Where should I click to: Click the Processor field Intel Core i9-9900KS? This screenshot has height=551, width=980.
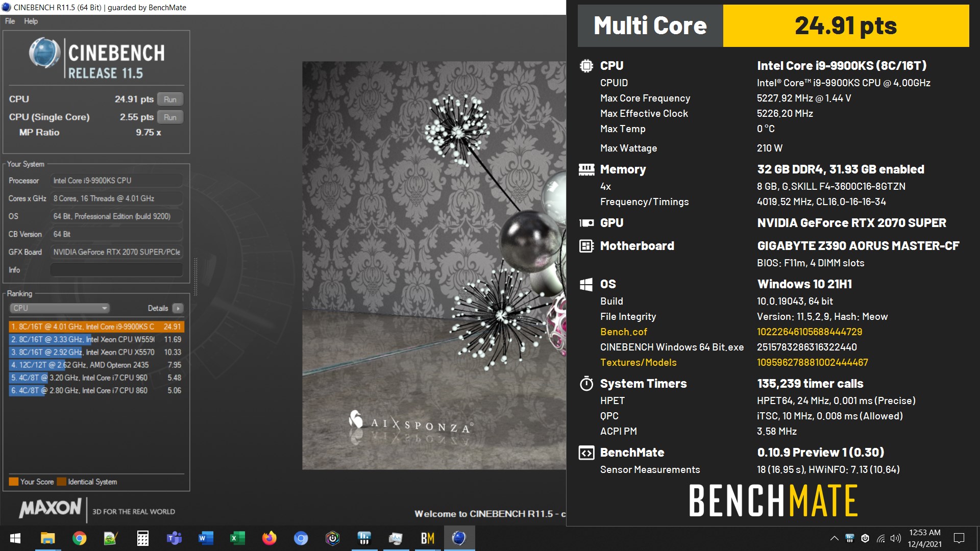coord(116,181)
